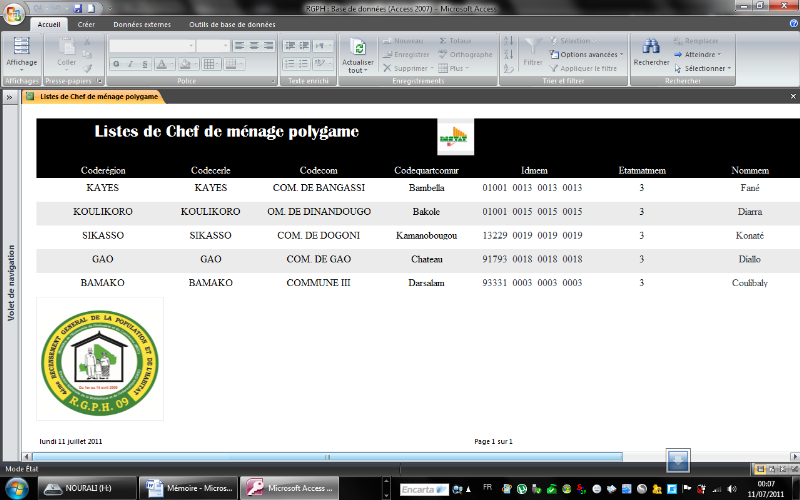
Task: Click the ascending sort A-Z icon
Action: (x=508, y=41)
